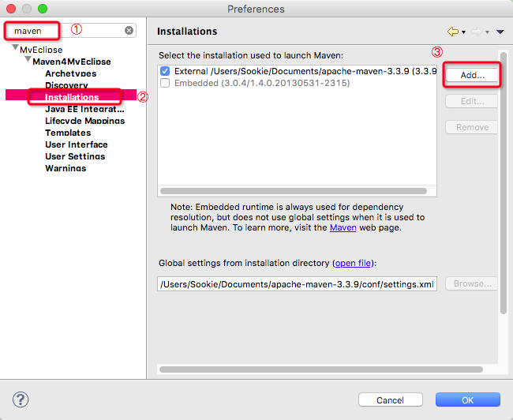Viewport: 513px width, 420px height.
Task: Cancel the Preferences dialog
Action: pyautogui.click(x=390, y=400)
